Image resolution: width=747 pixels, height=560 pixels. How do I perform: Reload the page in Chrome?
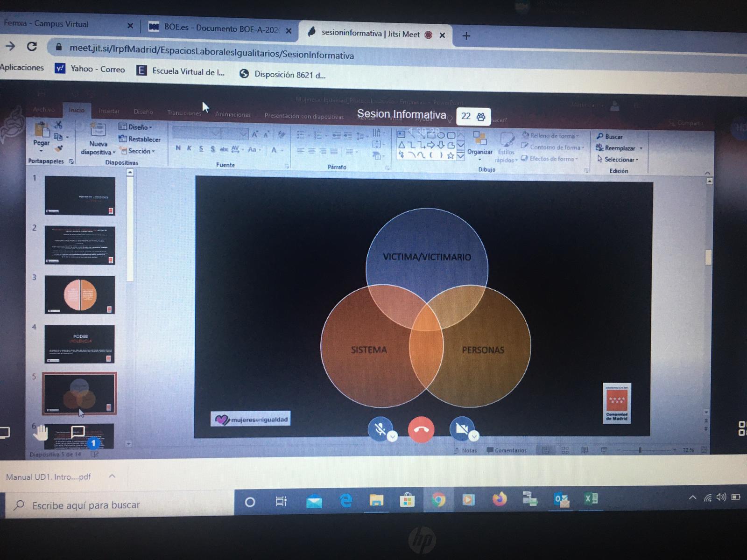click(x=32, y=46)
